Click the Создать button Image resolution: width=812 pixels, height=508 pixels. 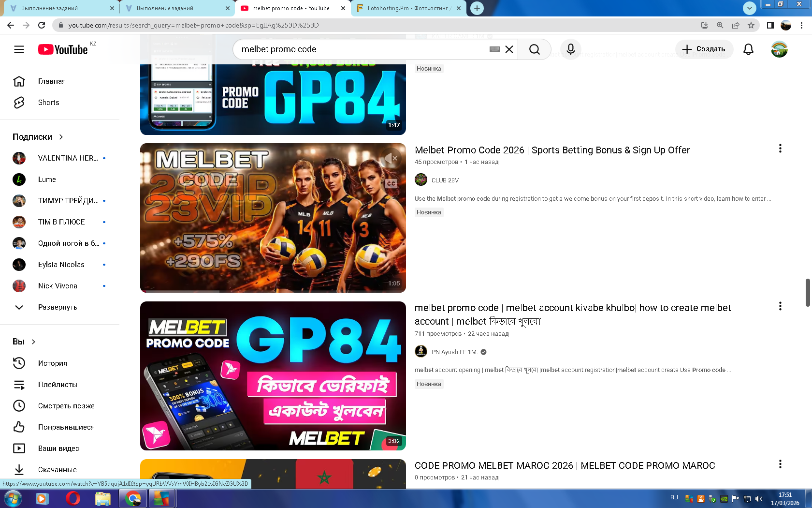tap(704, 49)
